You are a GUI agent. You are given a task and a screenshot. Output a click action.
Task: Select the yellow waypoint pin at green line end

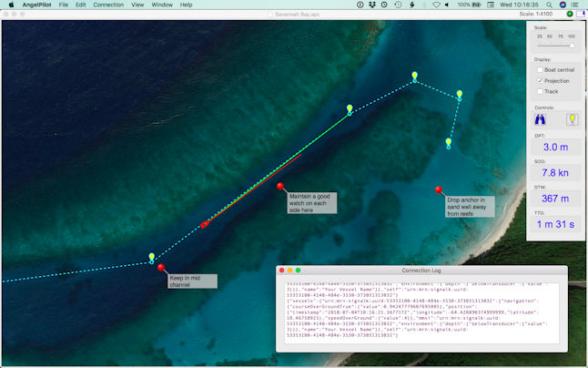[x=350, y=109]
